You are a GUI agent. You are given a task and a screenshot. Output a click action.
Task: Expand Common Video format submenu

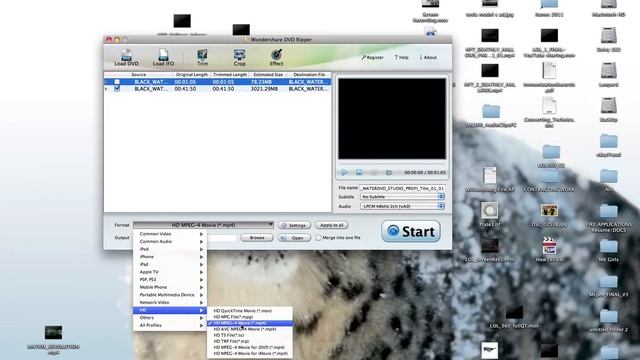click(x=170, y=234)
